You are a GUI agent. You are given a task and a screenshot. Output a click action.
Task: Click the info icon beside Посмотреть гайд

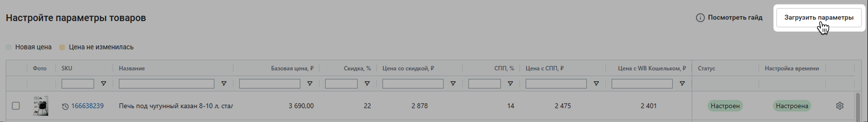[x=700, y=17]
